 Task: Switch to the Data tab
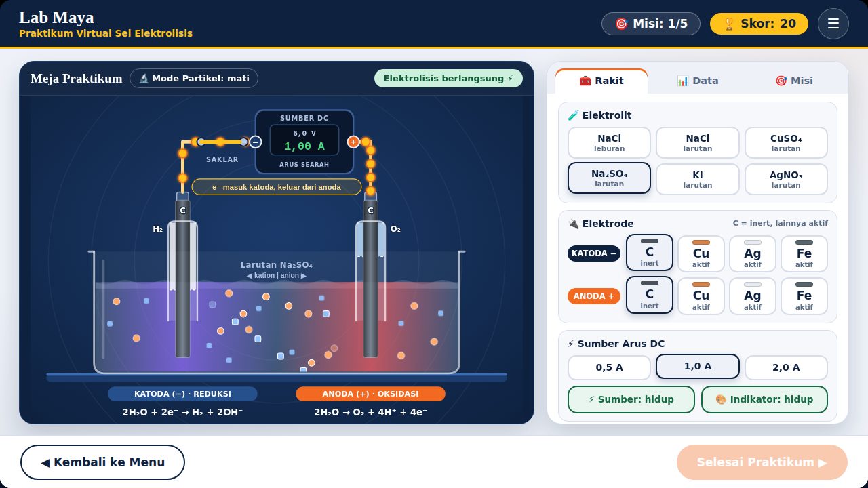[x=698, y=81]
